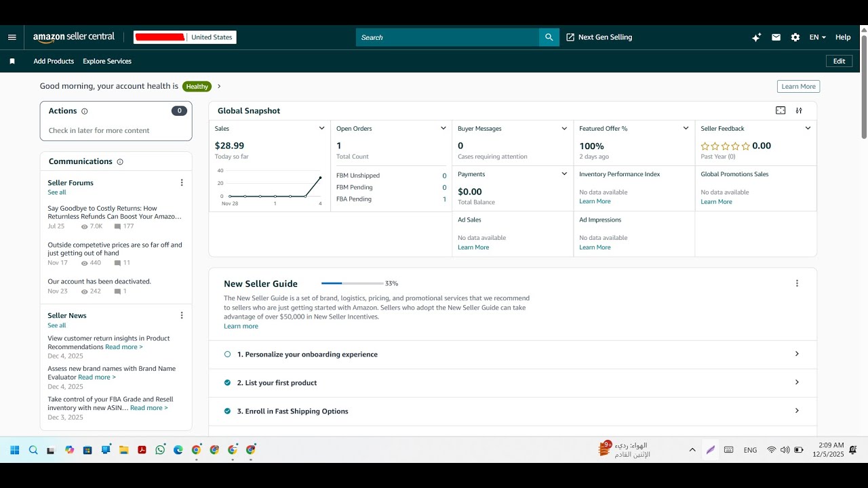Open the Sales card dropdown
The width and height of the screenshot is (868, 488).
322,128
